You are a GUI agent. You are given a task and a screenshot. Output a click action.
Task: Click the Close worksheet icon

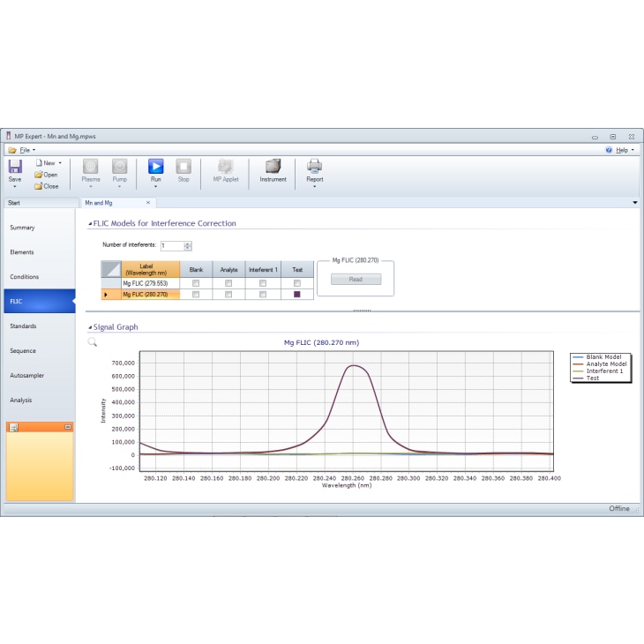pos(39,186)
